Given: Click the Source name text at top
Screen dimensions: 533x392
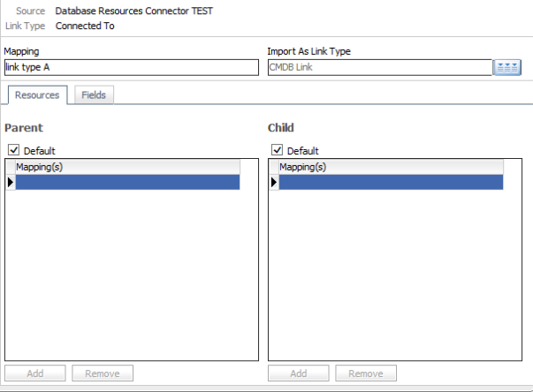Looking at the screenshot, I should (x=133, y=11).
